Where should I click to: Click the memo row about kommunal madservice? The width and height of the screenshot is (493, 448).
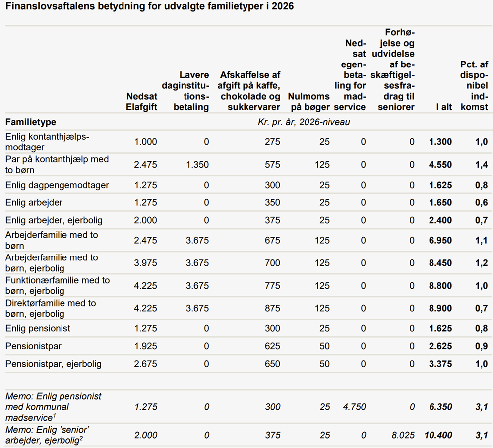point(53,407)
